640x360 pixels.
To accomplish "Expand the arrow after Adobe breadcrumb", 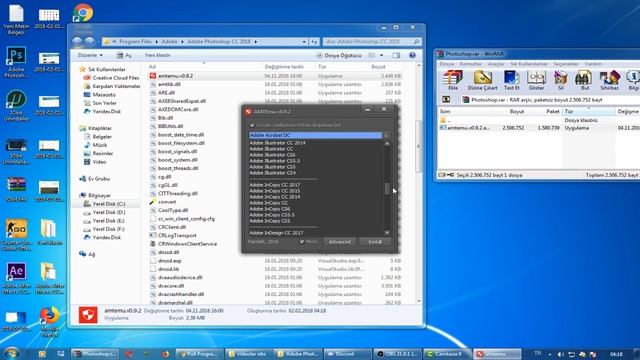I will pyautogui.click(x=182, y=42).
